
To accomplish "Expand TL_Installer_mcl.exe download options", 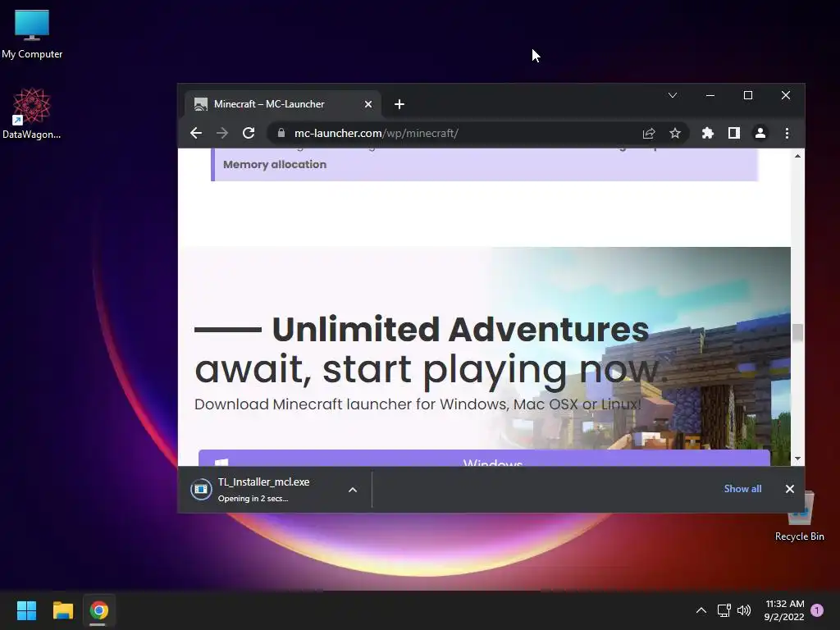I will click(353, 490).
